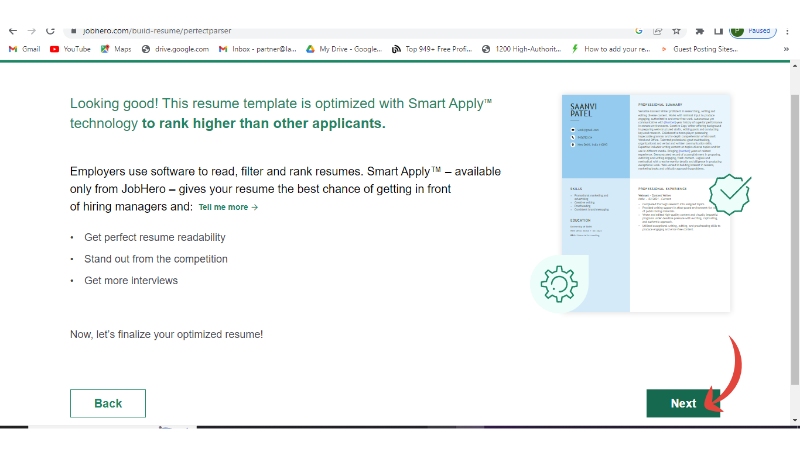Click the Next button
Screen dimensions: 800x449
(x=683, y=403)
